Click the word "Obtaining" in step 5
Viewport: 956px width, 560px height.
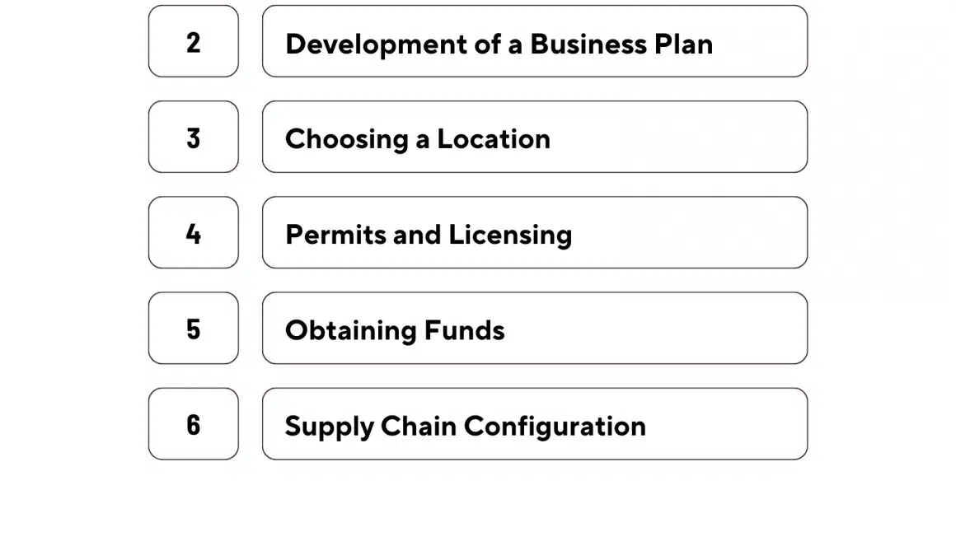(x=350, y=330)
